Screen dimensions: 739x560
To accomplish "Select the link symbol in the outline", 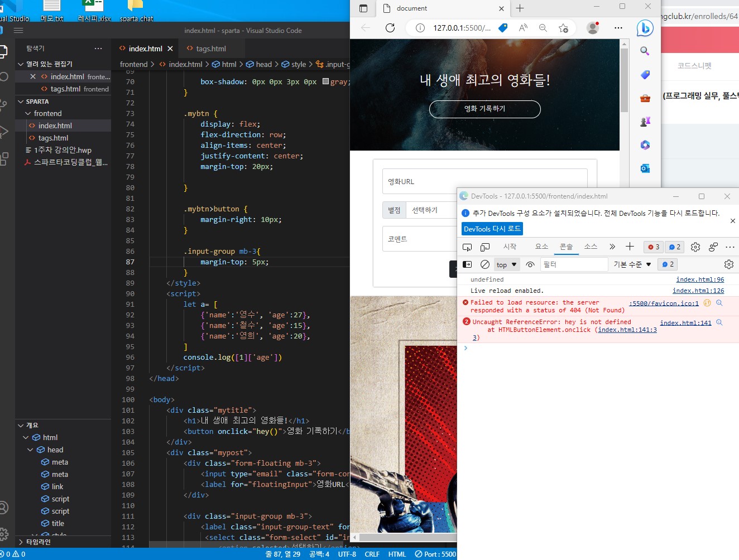I will pyautogui.click(x=57, y=486).
